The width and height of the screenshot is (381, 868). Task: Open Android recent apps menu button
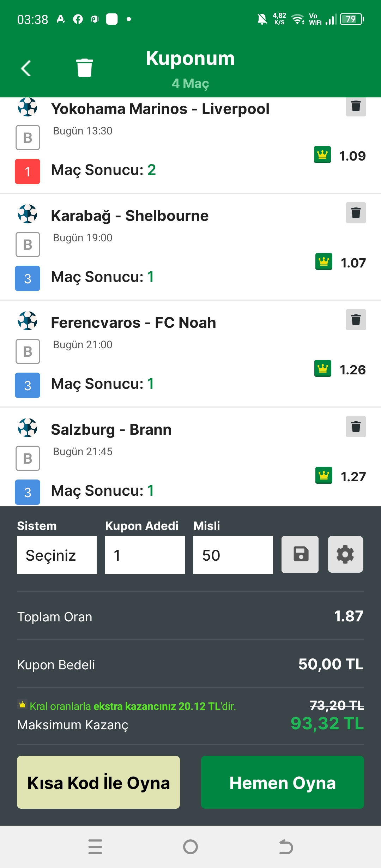(x=95, y=847)
